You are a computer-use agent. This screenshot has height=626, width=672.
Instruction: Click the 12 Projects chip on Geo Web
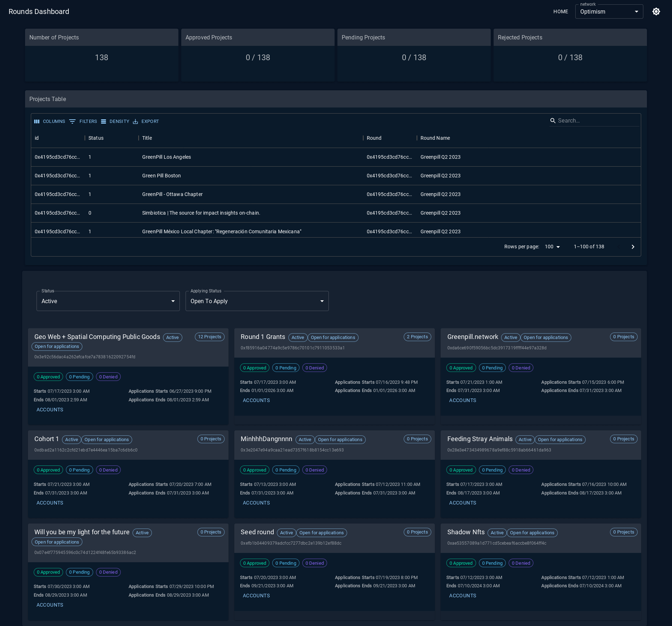tap(210, 337)
